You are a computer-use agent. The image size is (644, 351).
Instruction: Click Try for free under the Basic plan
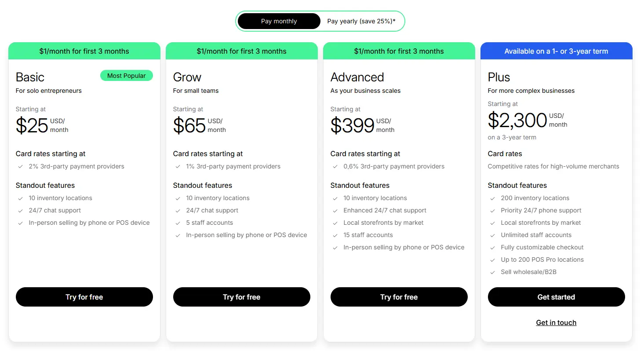tap(84, 297)
